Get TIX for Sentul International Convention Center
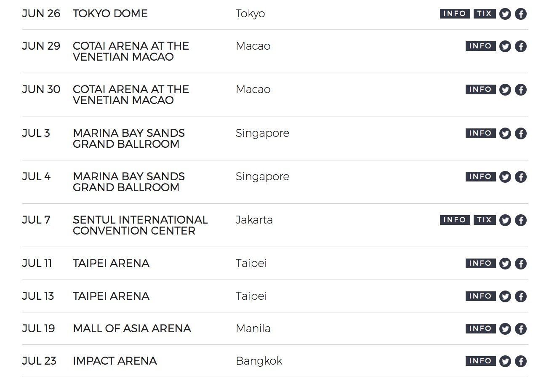549x392 pixels. (x=484, y=220)
